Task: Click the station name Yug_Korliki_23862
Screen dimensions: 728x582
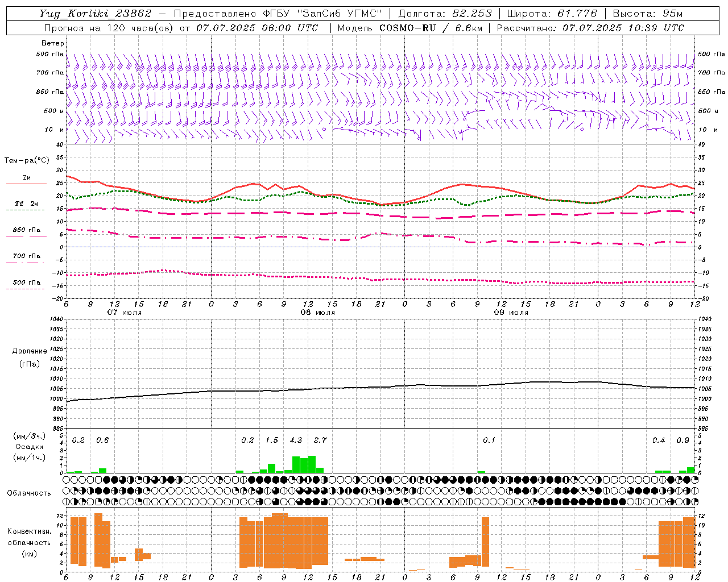Action: (96, 14)
